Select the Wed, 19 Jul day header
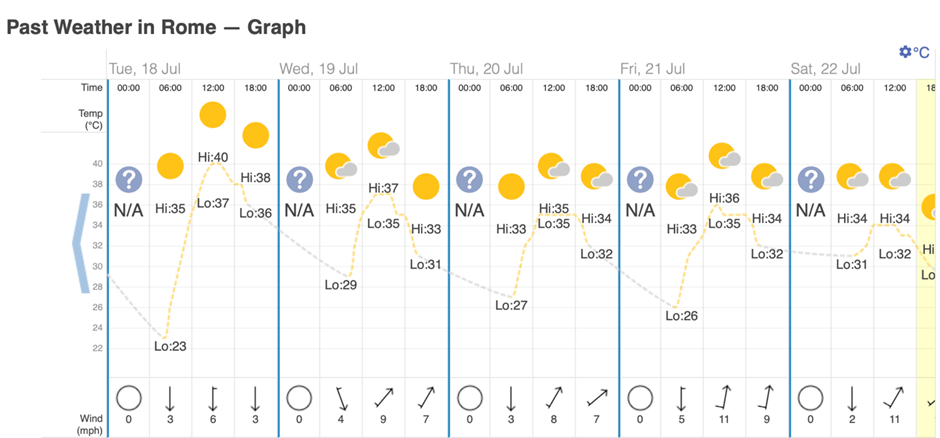 click(x=319, y=69)
